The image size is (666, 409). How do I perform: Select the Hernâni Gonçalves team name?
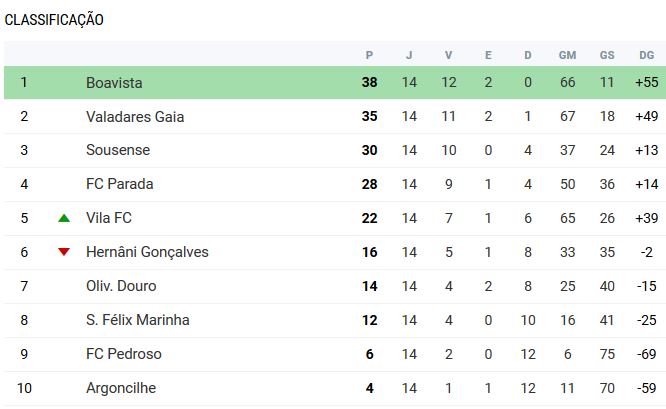click(x=147, y=252)
